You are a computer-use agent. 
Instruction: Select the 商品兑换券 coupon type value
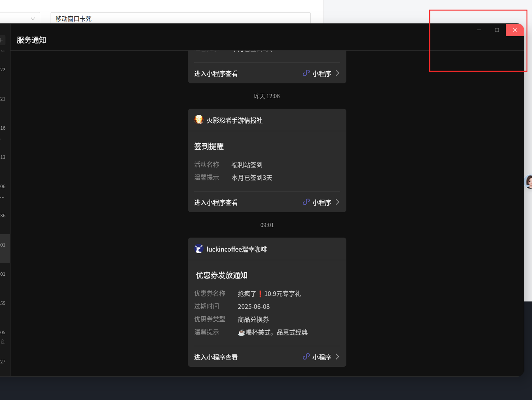253,319
